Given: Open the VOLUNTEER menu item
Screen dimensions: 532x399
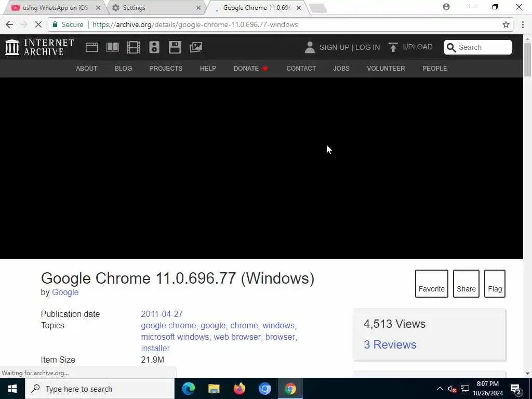Looking at the screenshot, I should [386, 69].
